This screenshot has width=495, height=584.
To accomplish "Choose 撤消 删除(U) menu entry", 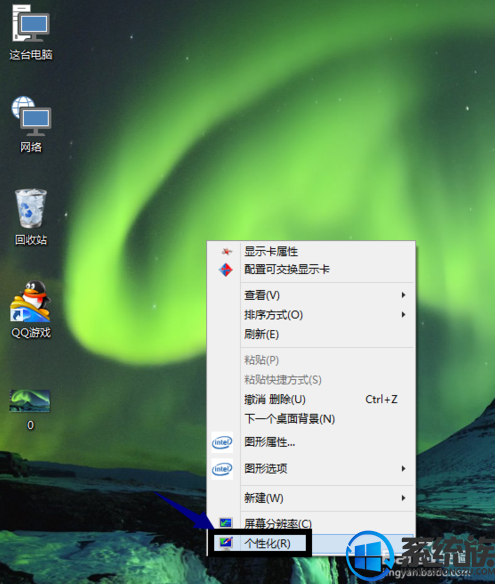I will 311,400.
